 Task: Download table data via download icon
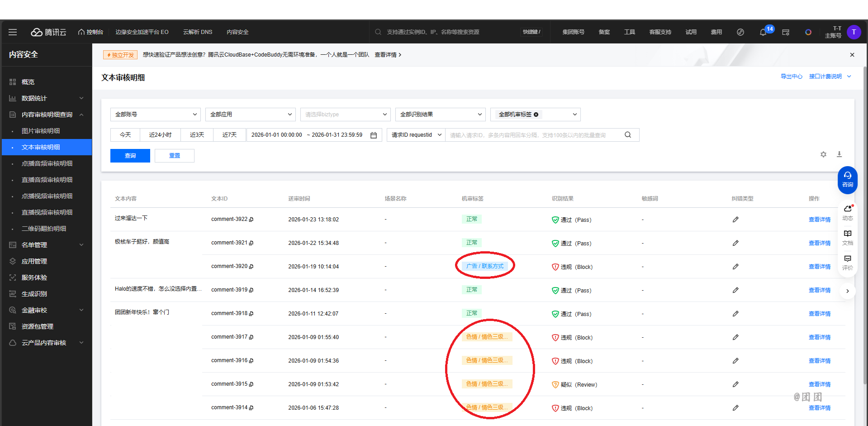(x=839, y=154)
